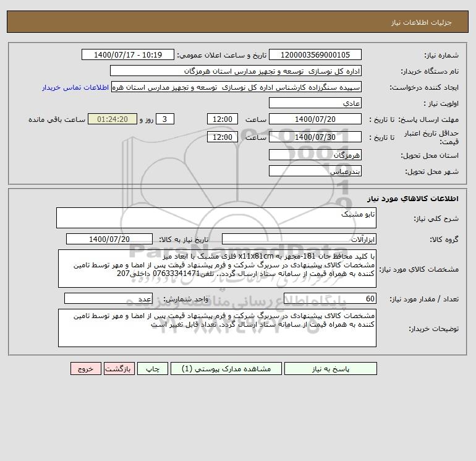Viewport: 476px width, 461px height.
Task: Click the ساعت باقی مانده label
Action: click(x=57, y=119)
